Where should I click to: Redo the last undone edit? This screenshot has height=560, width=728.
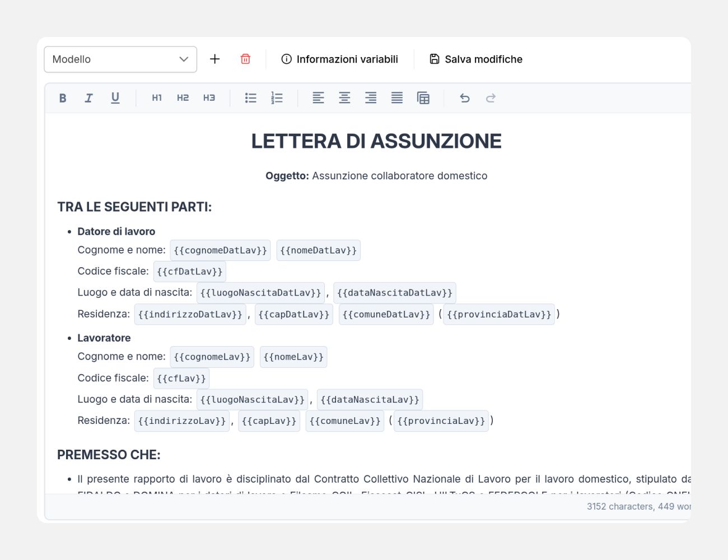[491, 98]
